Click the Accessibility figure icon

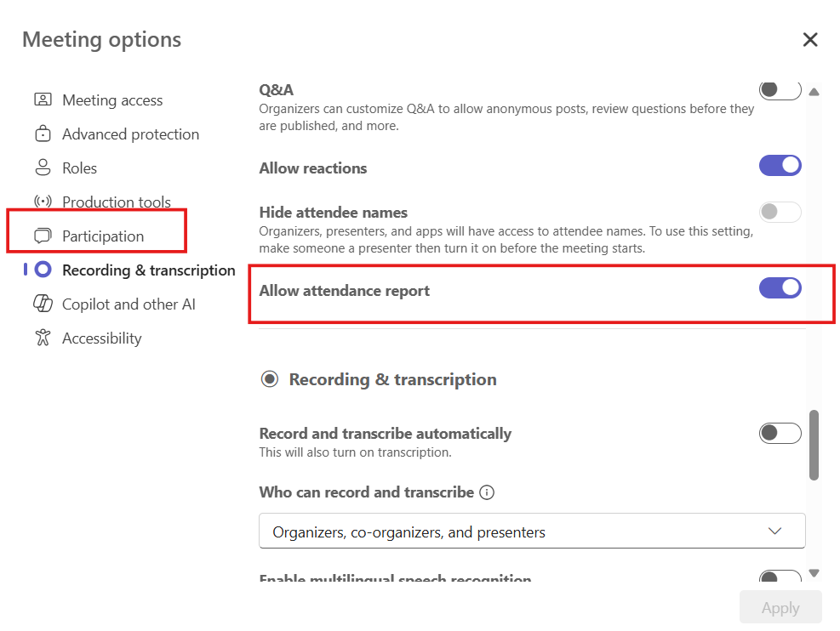point(43,338)
